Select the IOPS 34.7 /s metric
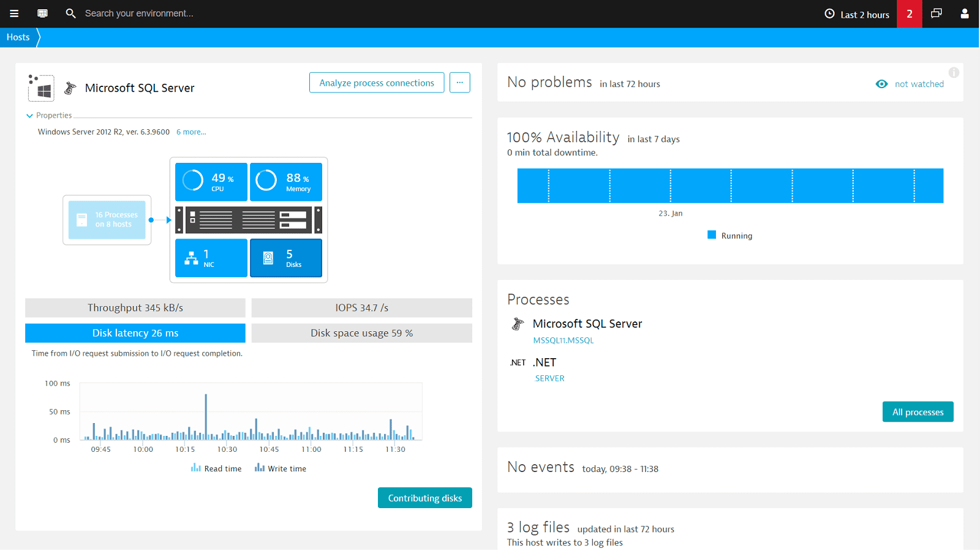980x551 pixels. (362, 308)
